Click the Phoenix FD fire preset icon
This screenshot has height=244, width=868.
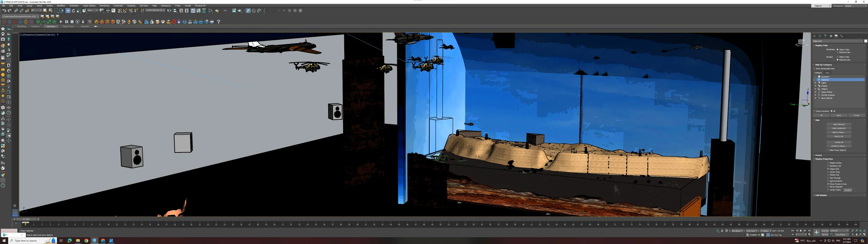[x=96, y=22]
